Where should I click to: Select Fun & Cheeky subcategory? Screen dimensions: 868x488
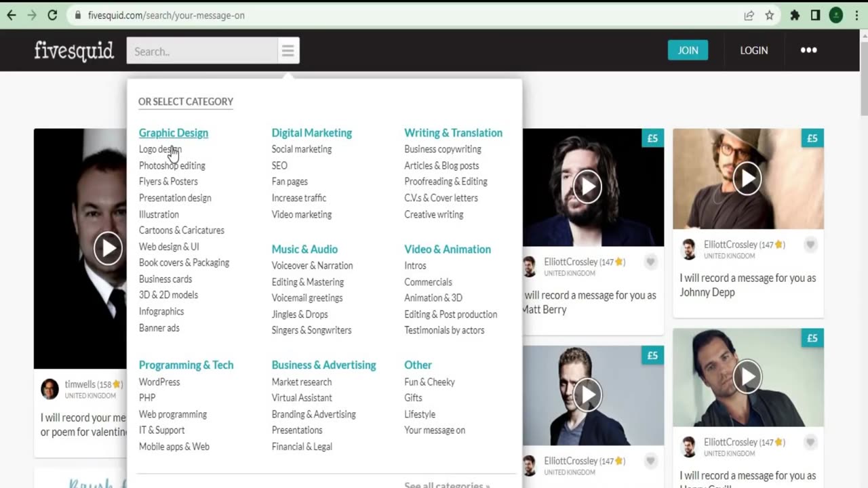point(429,382)
